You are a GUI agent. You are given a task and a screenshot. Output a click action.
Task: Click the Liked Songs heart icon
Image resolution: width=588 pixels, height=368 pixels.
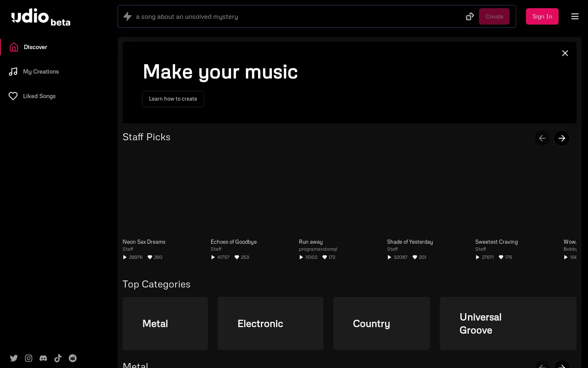[x=13, y=96]
